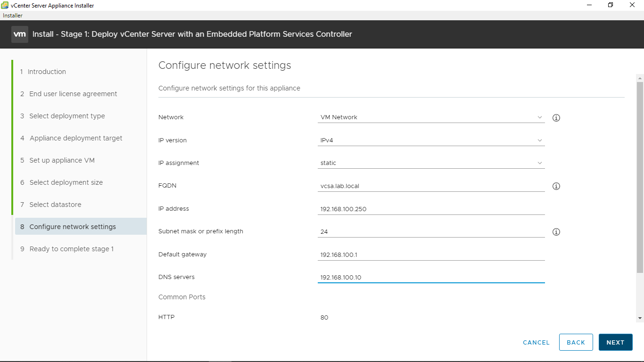Screen dimensions: 644x362
Task: Click the DNS servers input field
Action: [x=431, y=278]
